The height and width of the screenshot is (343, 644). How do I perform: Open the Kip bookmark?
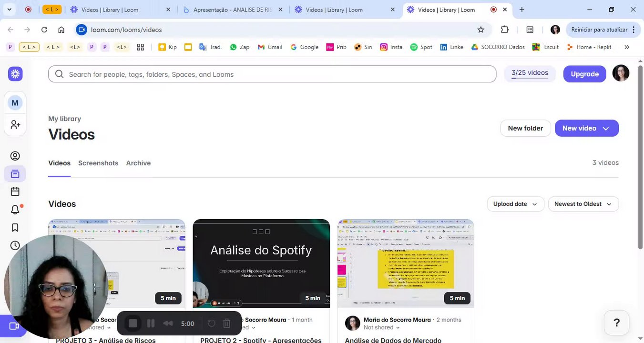click(x=168, y=47)
